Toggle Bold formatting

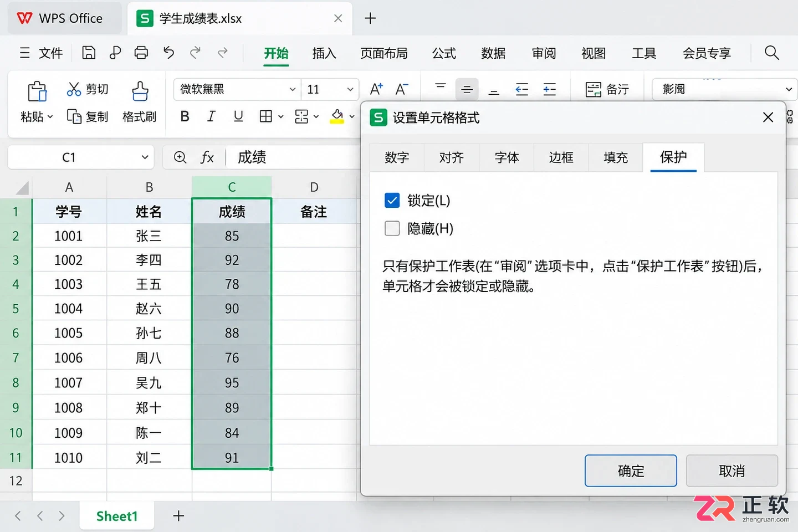[185, 116]
